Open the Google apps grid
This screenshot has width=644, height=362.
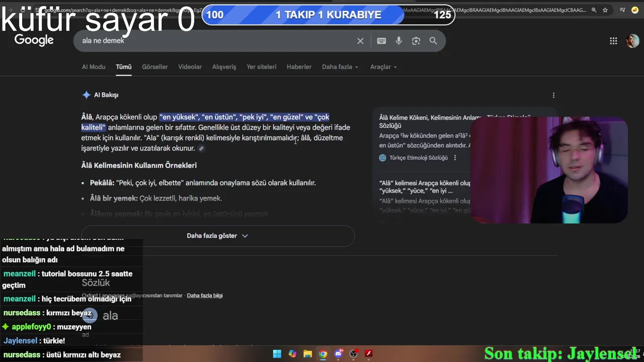(613, 41)
